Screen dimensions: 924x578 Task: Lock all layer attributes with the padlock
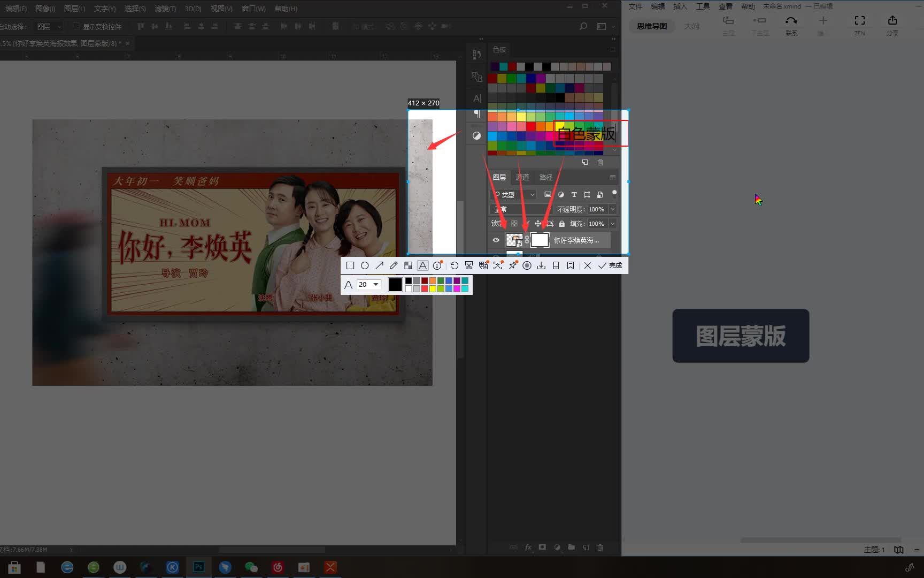(561, 224)
